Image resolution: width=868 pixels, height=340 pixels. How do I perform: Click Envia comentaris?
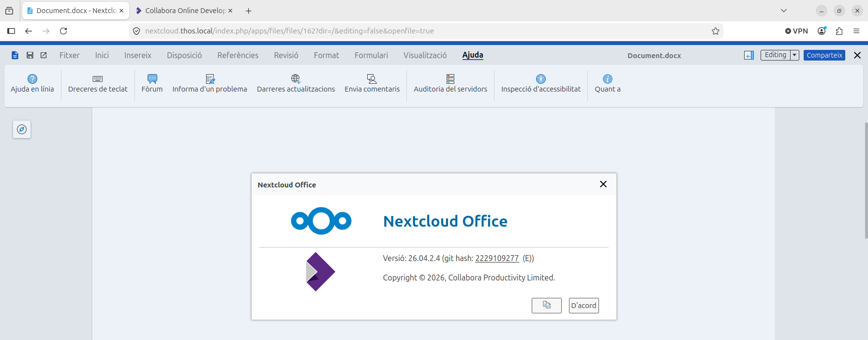coord(372,84)
